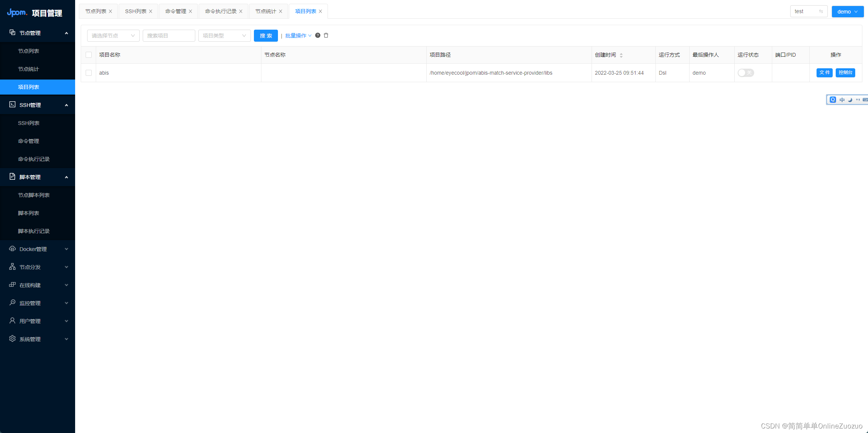Screen dimensions: 868x433
Task: Enable the 运行状态 switch for project abis
Action: 746,73
